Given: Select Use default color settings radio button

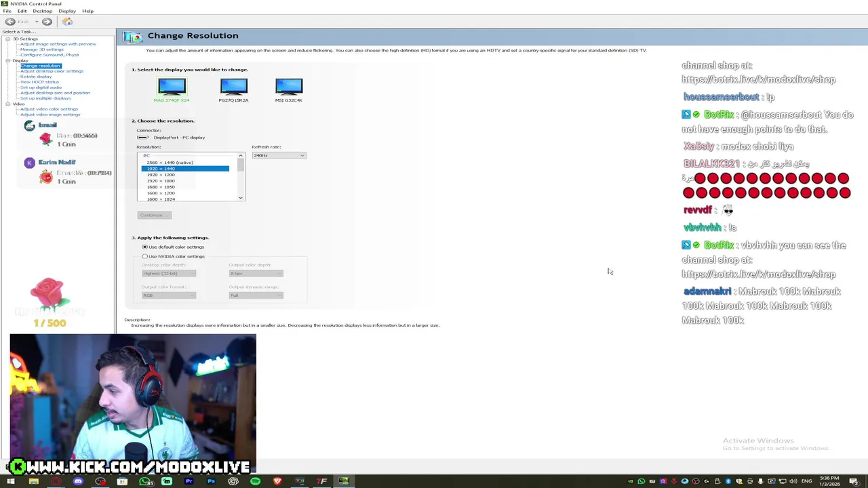Looking at the screenshot, I should (144, 247).
